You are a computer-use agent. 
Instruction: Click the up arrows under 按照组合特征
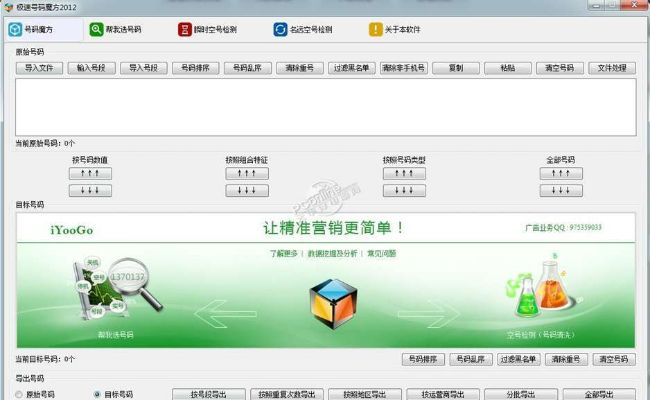click(247, 173)
